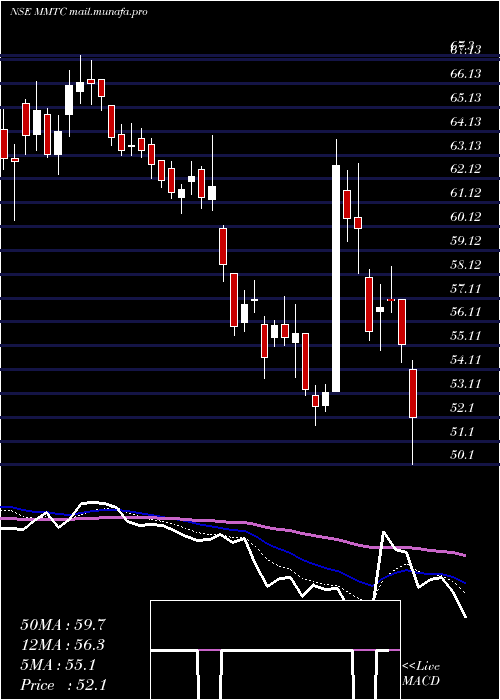Click the 66.13 price axis label
The image size is (500, 700).
point(466,73)
